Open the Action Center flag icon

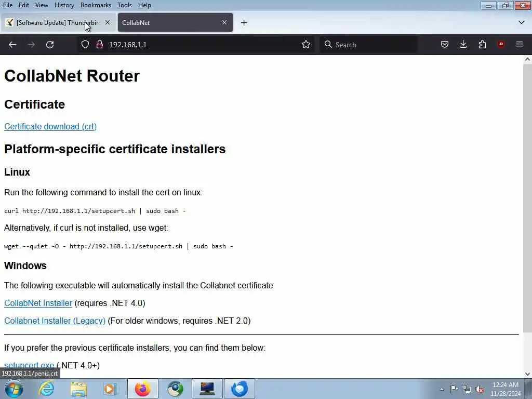(454, 389)
